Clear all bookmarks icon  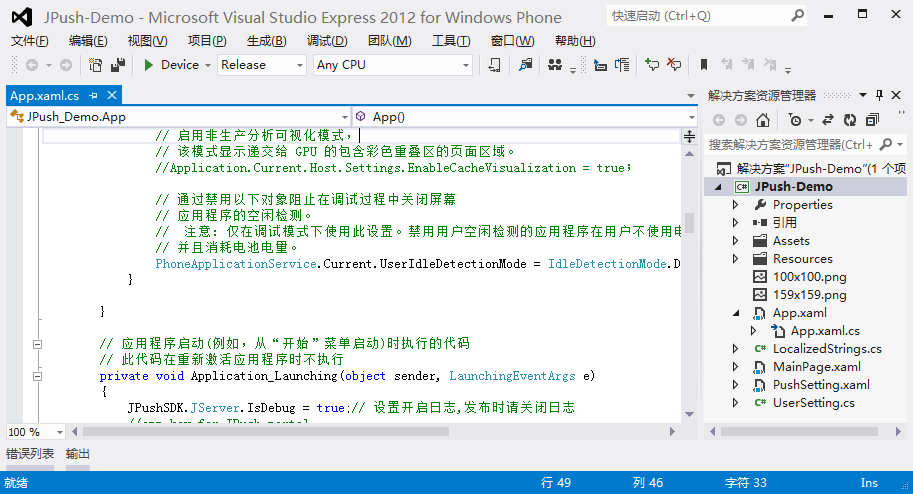coord(770,65)
